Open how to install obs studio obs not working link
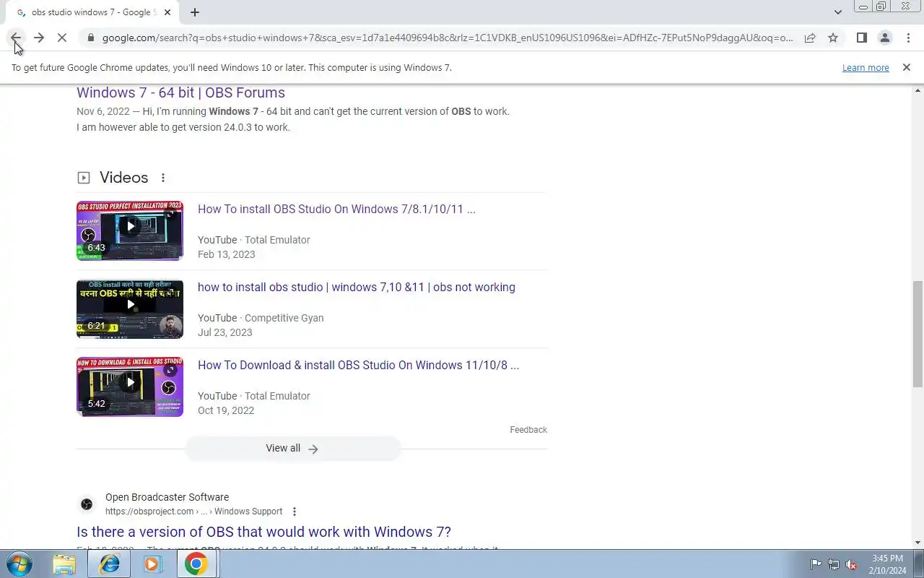The height and width of the screenshot is (578, 924). 357,288
